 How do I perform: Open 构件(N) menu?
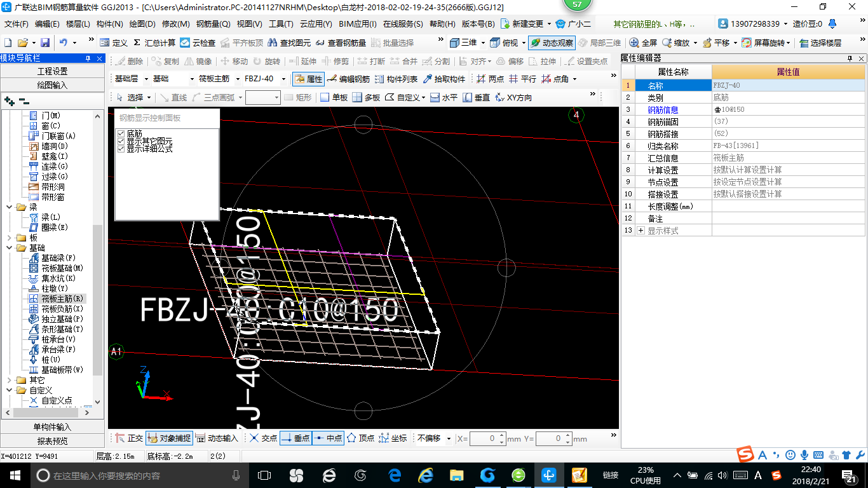click(x=110, y=24)
